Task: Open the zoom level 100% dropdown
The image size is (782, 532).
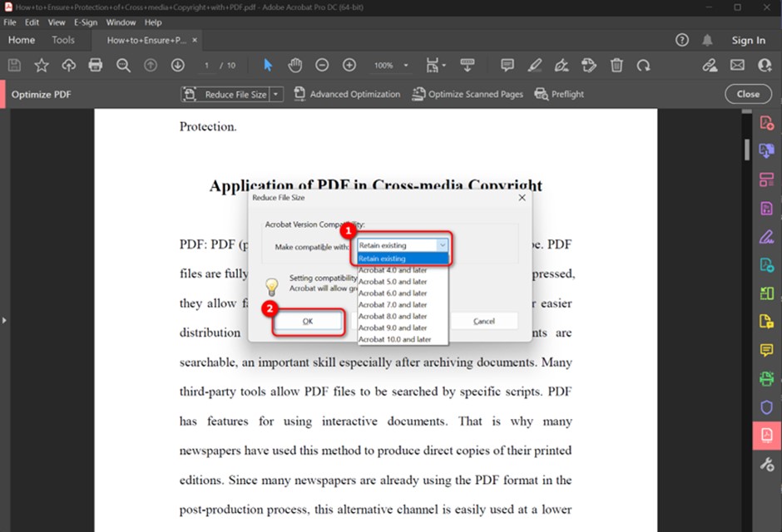Action: [389, 65]
